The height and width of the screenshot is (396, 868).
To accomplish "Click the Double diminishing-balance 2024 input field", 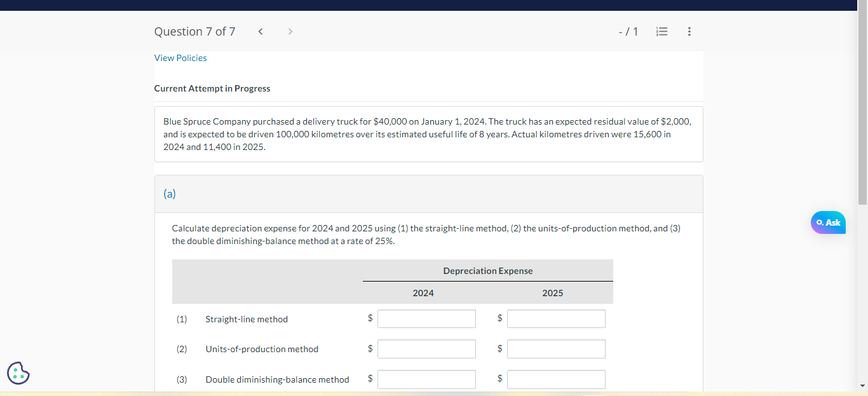I will [x=426, y=379].
